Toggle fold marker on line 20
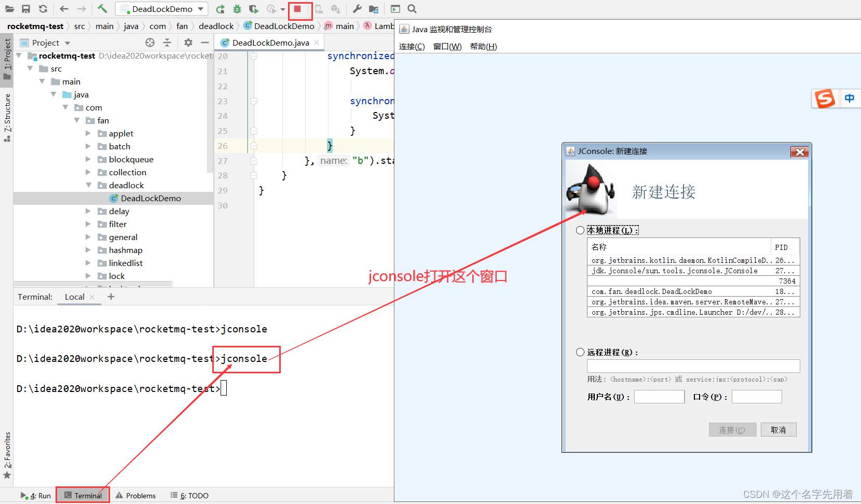The width and height of the screenshot is (861, 504). click(x=254, y=56)
